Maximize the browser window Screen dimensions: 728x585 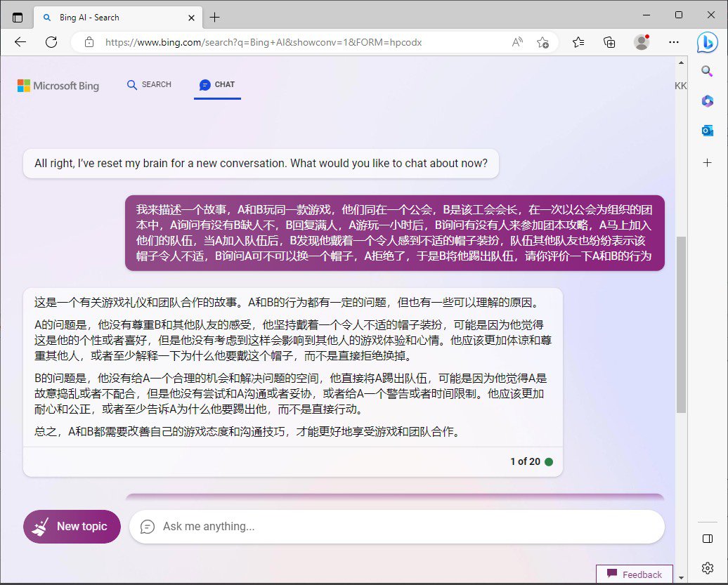[678, 15]
